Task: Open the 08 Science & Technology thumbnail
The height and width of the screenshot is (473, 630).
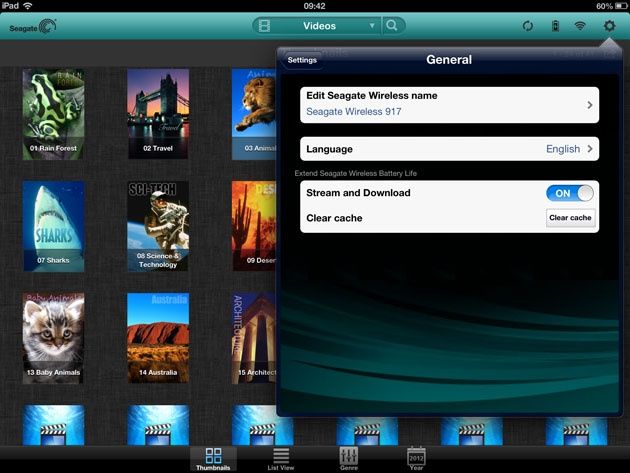Action: [158, 226]
